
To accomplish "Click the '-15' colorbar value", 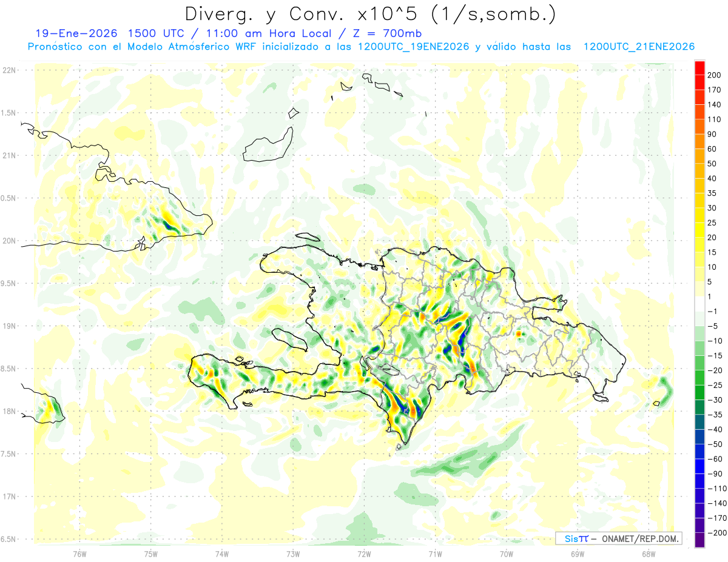I will pyautogui.click(x=715, y=356).
